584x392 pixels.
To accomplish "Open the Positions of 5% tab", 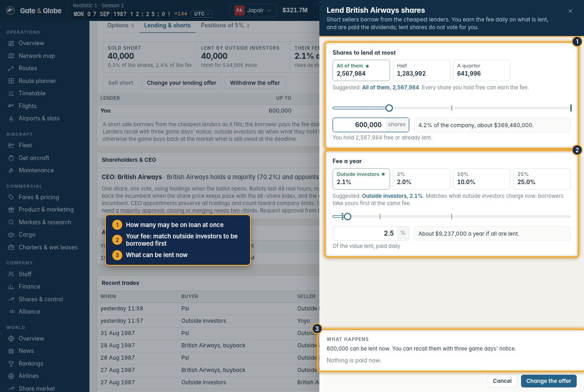I will [225, 26].
